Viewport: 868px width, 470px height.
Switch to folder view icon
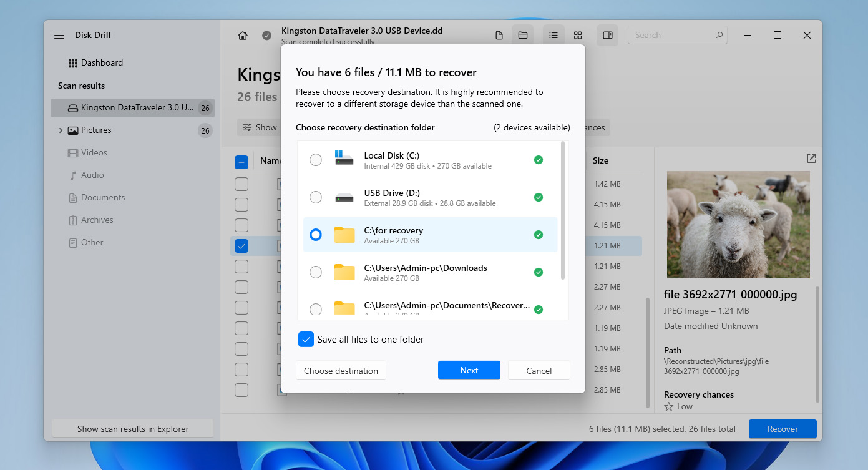tap(523, 36)
